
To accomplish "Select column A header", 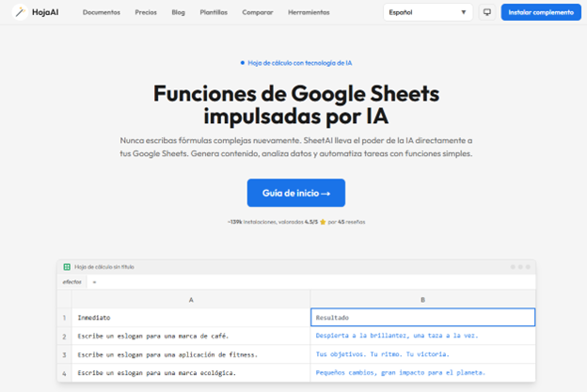I will click(x=191, y=300).
